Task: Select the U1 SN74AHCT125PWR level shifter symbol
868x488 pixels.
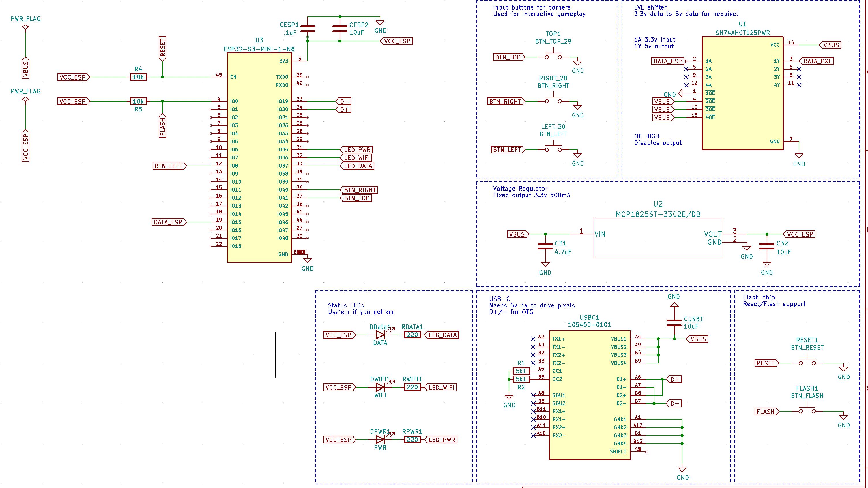Action: pyautogui.click(x=742, y=93)
